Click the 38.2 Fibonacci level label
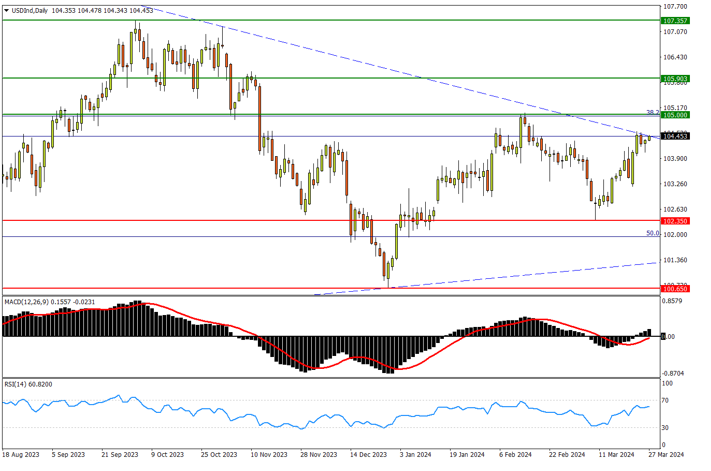This screenshot has height=471, width=711. 652,111
